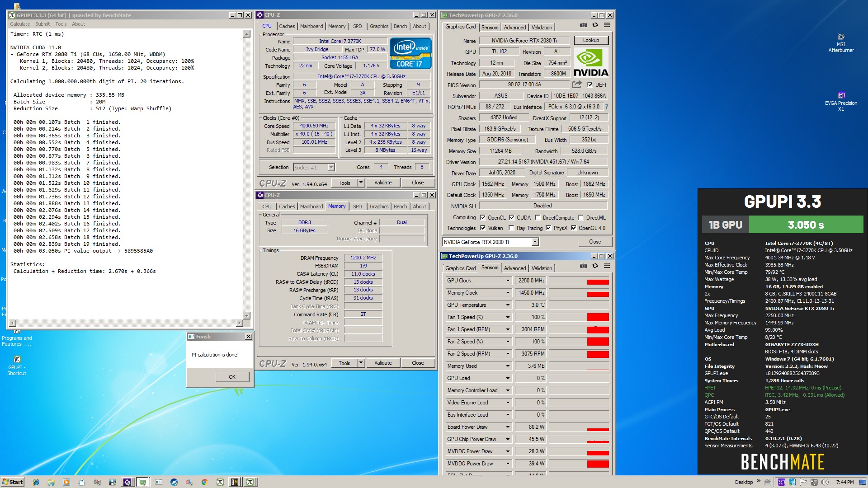Viewport: 868px width, 488px height.
Task: Switch to Mainboard tab in CPU-Z Memory window
Action: [x=311, y=206]
